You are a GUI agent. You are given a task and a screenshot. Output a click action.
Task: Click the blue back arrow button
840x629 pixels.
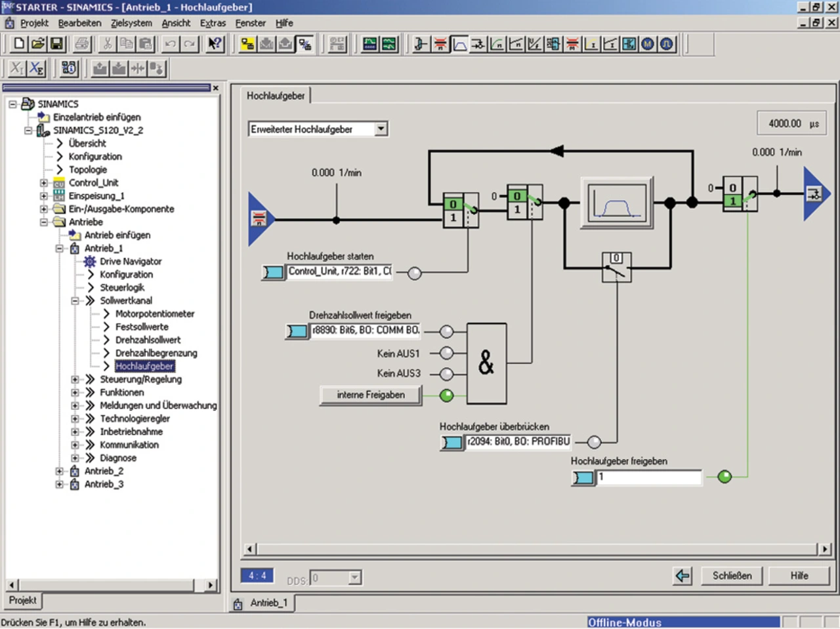pyautogui.click(x=682, y=576)
